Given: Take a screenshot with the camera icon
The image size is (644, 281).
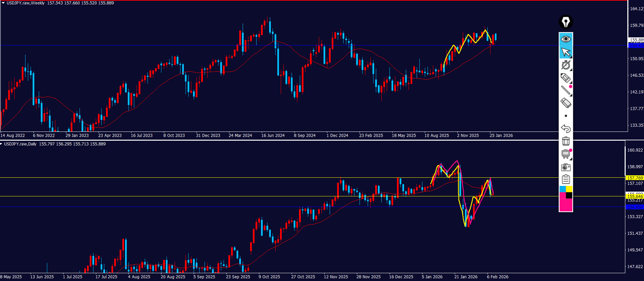Looking at the screenshot, I should [x=566, y=167].
